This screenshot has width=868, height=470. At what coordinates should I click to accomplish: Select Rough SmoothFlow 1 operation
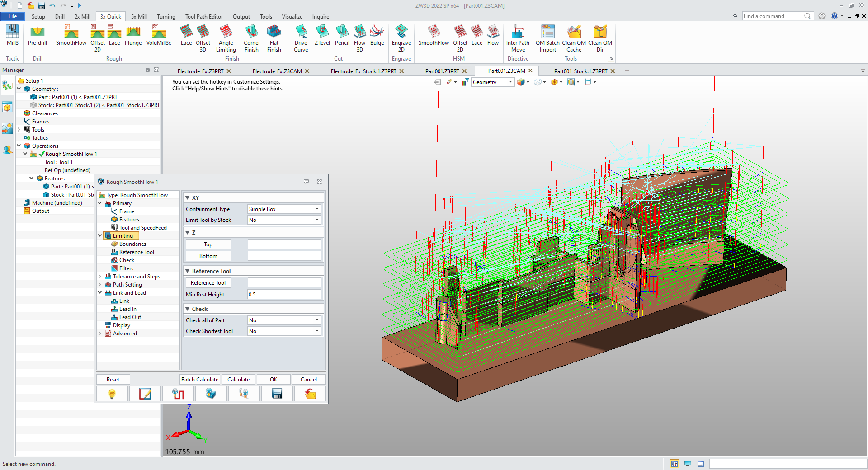[x=71, y=154]
